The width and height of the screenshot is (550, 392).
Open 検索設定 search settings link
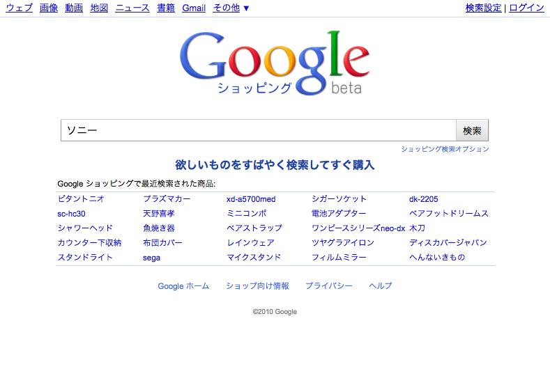click(483, 8)
